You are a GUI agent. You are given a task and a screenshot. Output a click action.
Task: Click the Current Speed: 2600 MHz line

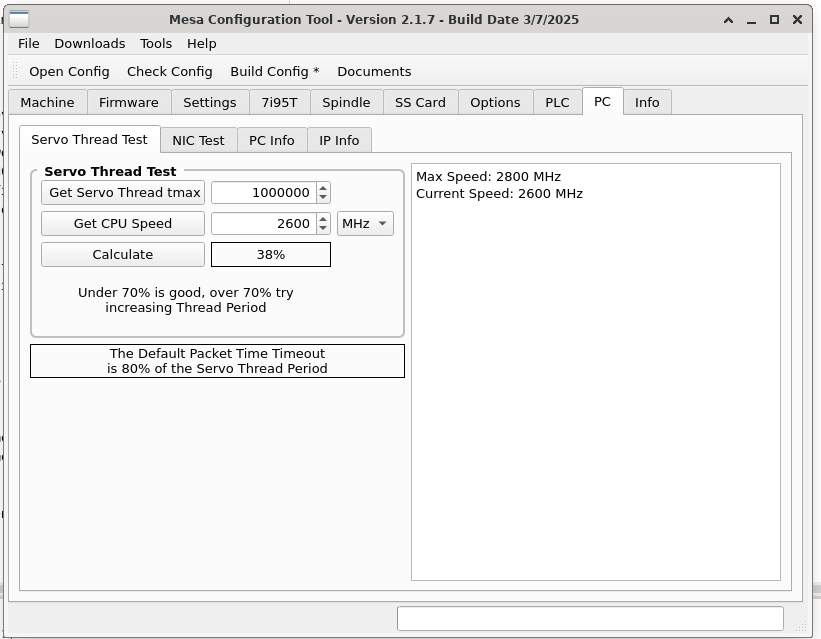[499, 194]
